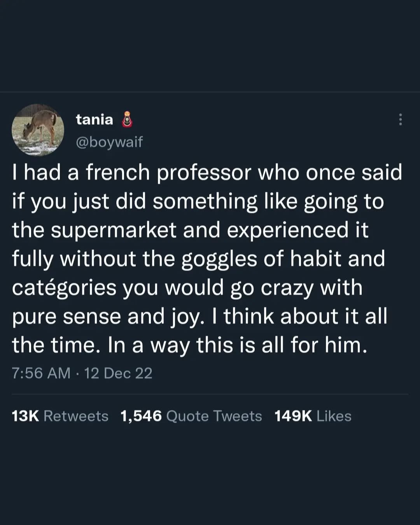Screen dimensions: 420x525
Task: Click the phrase 'french professor' in tweet
Action: click(x=168, y=173)
